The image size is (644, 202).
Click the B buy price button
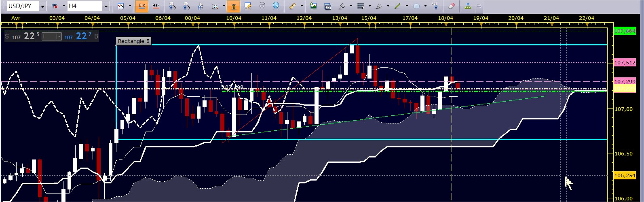pyautogui.click(x=81, y=36)
